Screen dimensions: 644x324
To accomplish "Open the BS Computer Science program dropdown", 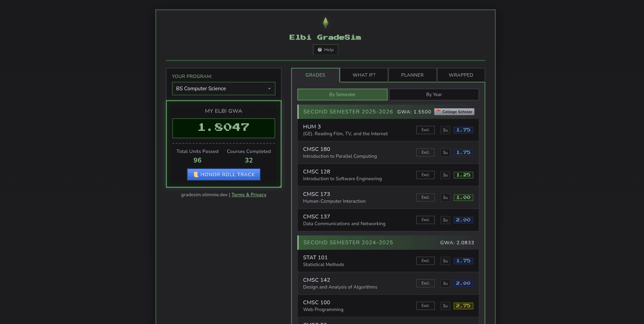I will pos(224,89).
